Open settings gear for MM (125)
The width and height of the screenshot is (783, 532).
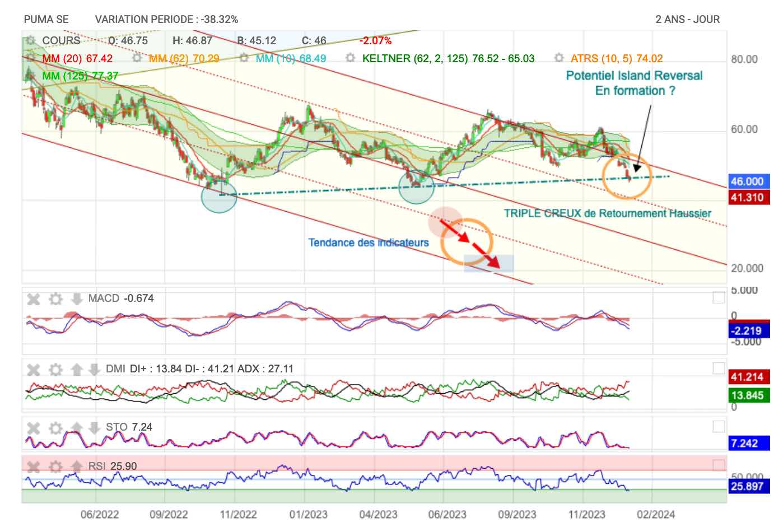click(30, 75)
